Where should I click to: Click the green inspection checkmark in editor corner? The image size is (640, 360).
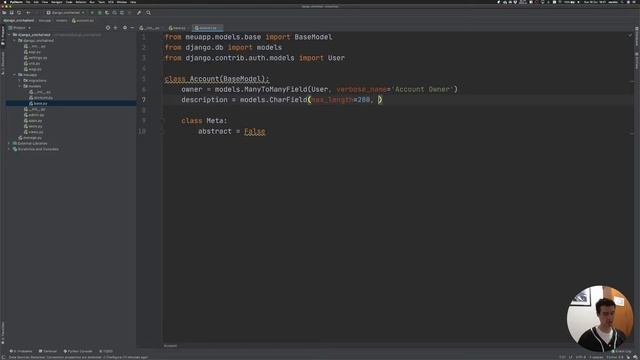click(x=629, y=36)
